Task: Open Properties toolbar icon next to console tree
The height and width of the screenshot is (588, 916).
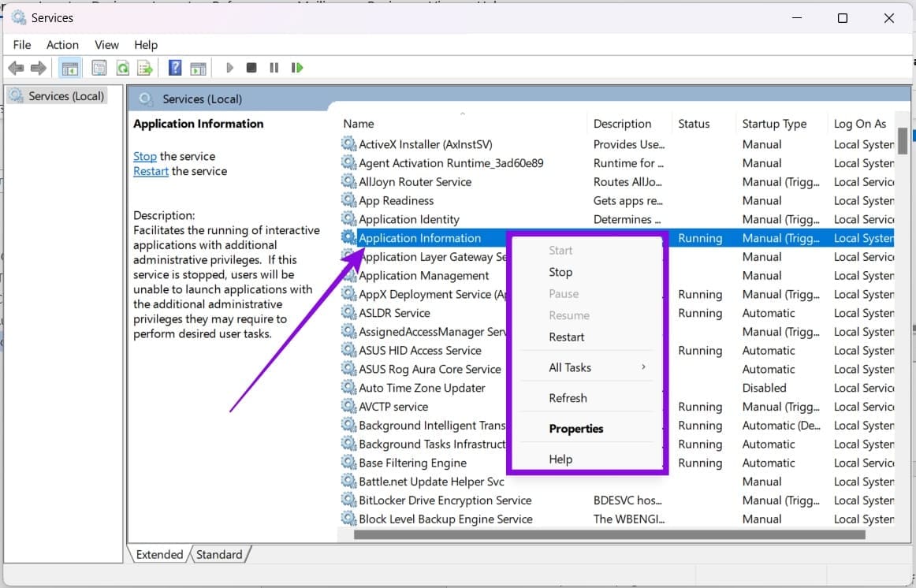Action: click(x=99, y=69)
